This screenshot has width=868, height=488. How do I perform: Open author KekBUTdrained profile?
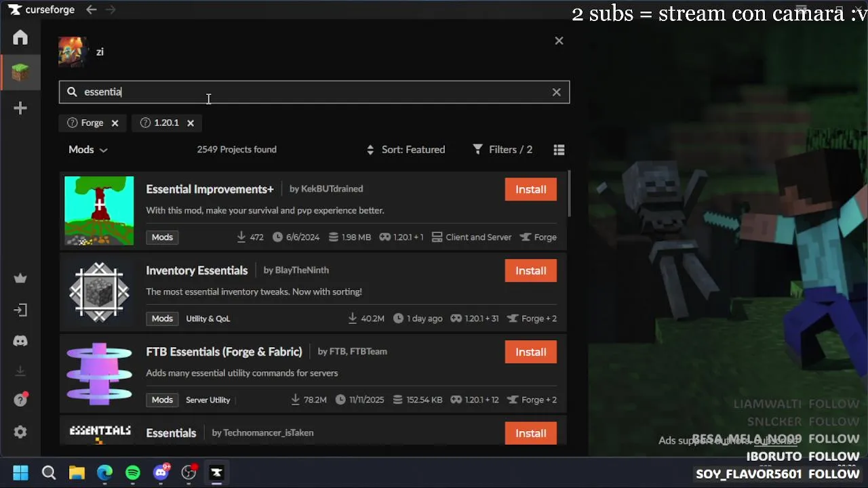[332, 189]
